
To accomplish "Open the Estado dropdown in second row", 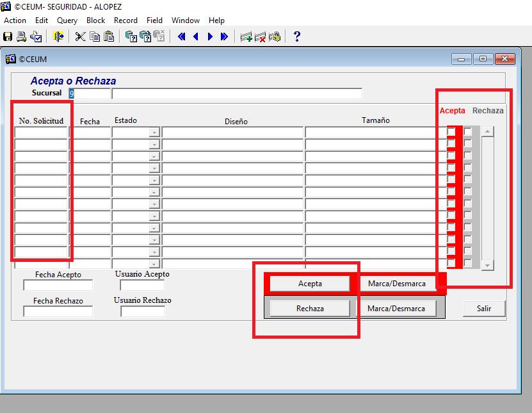I will (x=154, y=144).
